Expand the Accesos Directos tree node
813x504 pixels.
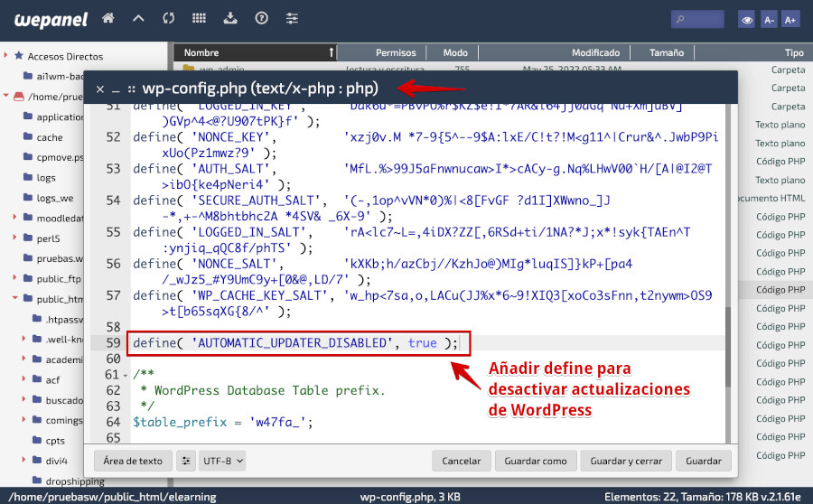(x=6, y=55)
